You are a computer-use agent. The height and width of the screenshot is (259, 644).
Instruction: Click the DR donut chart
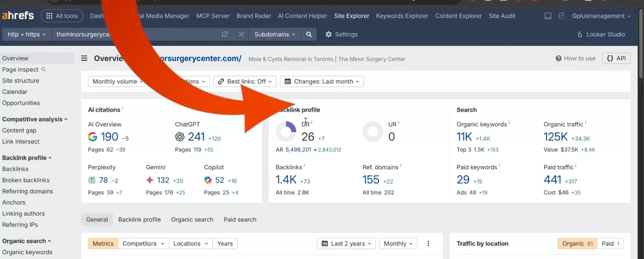[286, 132]
